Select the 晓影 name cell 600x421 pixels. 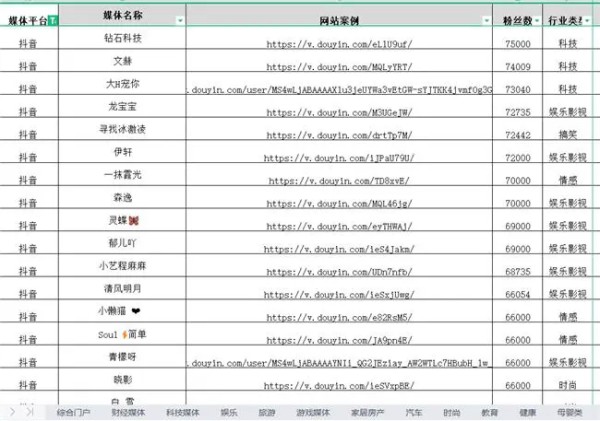click(x=122, y=379)
